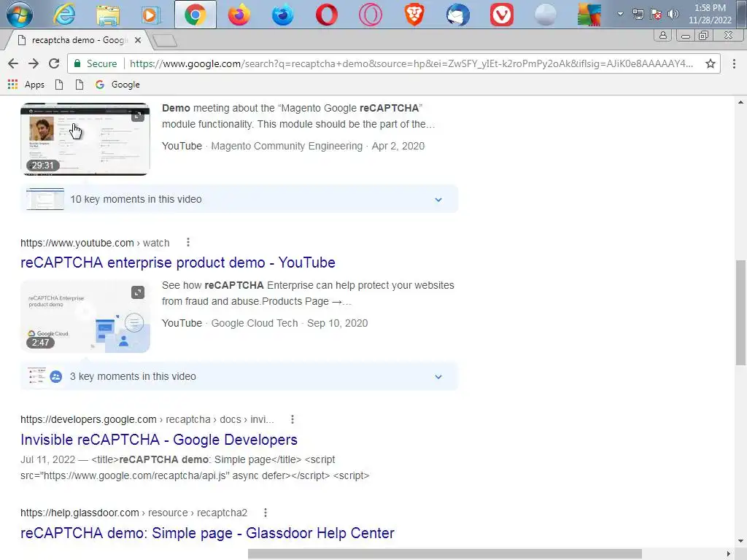Open Thunderbird mail icon in taskbar
The height and width of the screenshot is (560, 747).
[458, 15]
